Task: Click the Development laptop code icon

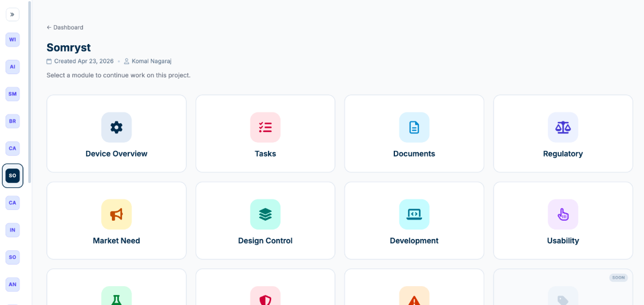Action: click(x=414, y=214)
